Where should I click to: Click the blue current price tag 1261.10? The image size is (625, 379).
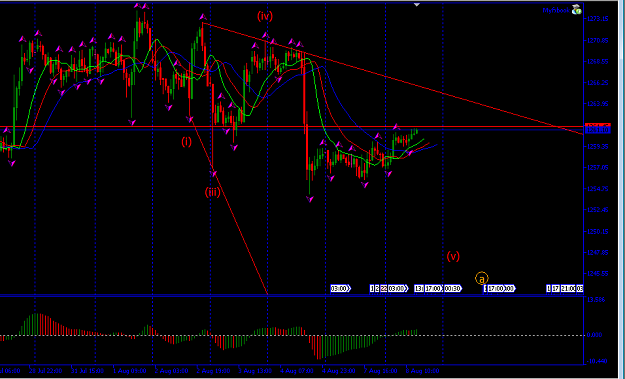[x=597, y=130]
